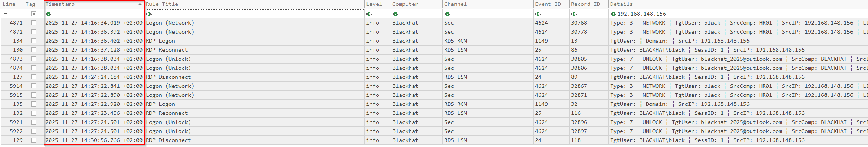Open the Level filter condition icon
Screen dimensions: 868x147
(x=369, y=14)
